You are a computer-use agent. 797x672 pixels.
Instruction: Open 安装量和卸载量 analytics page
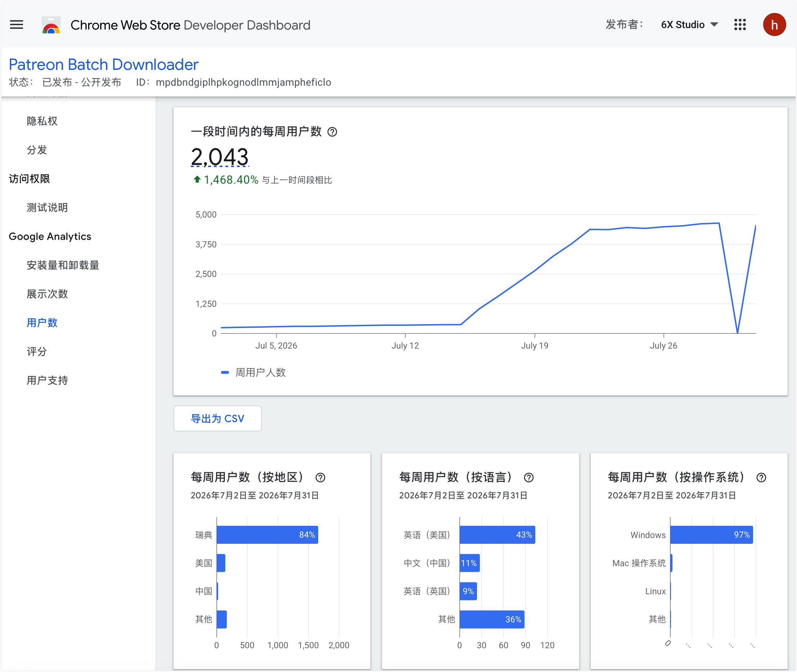(x=63, y=265)
